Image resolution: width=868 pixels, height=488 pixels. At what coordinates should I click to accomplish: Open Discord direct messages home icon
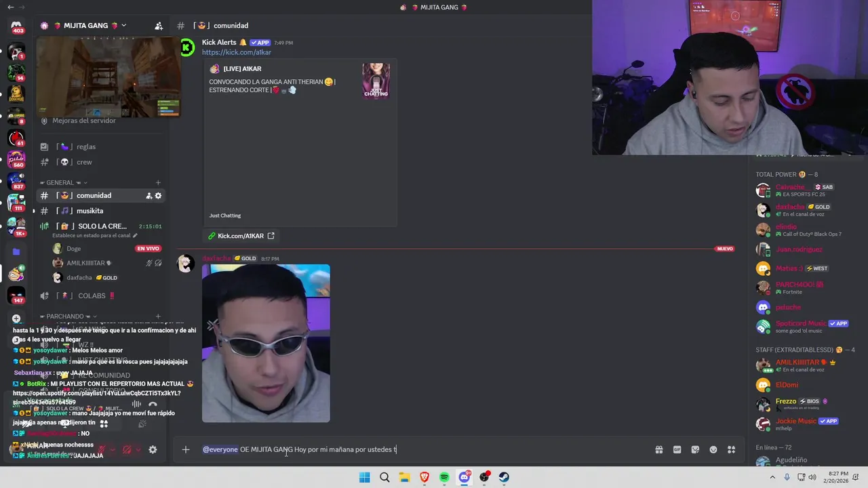click(16, 26)
